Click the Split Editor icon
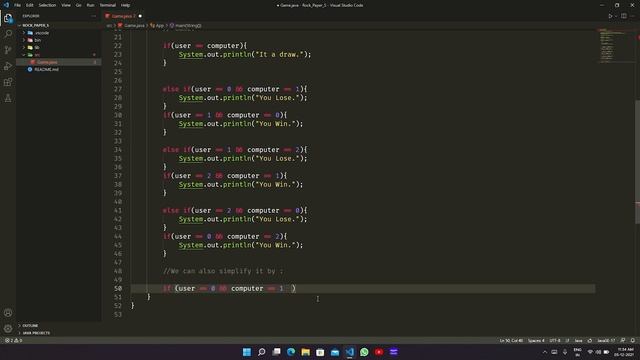This screenshot has height=360, width=640. click(624, 16)
